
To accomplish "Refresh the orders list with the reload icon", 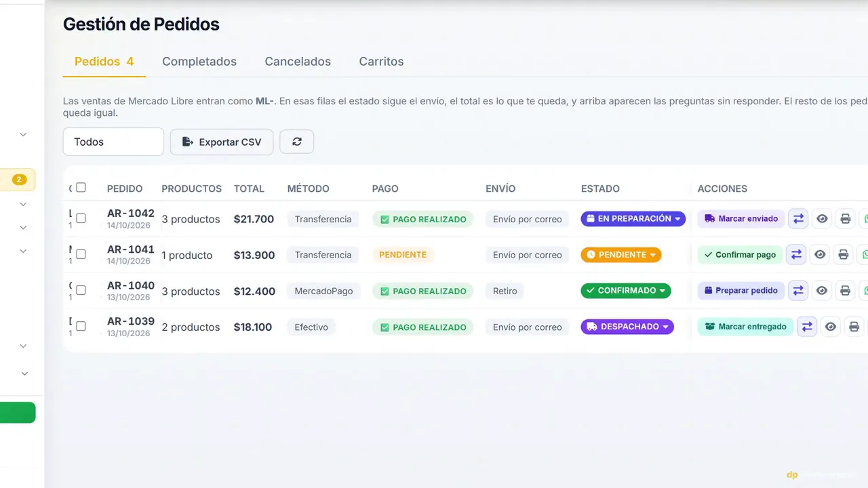I will 296,142.
